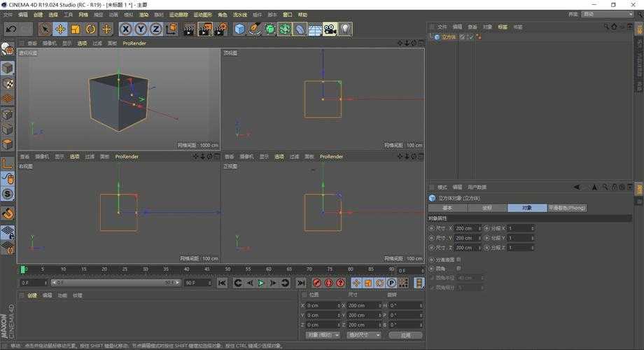This screenshot has height=350, width=644.
Task: Add a floor environment object
Action: [315, 29]
